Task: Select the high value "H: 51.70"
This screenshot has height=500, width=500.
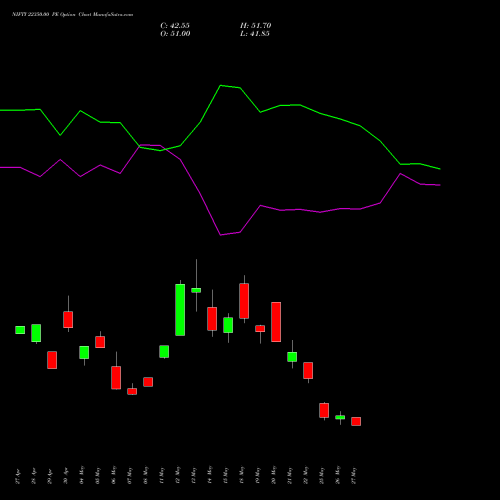Action: pos(256,26)
